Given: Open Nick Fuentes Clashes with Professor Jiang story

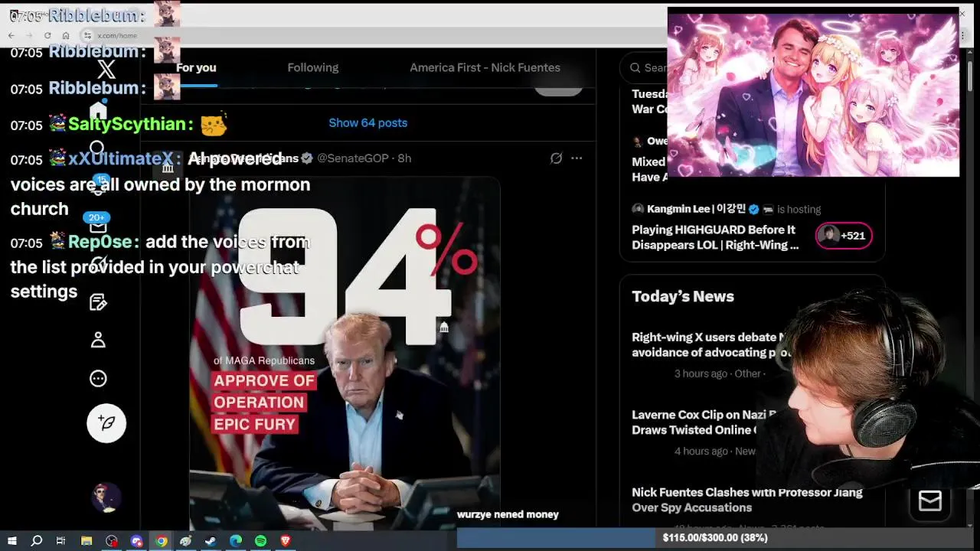Looking at the screenshot, I should [746, 500].
